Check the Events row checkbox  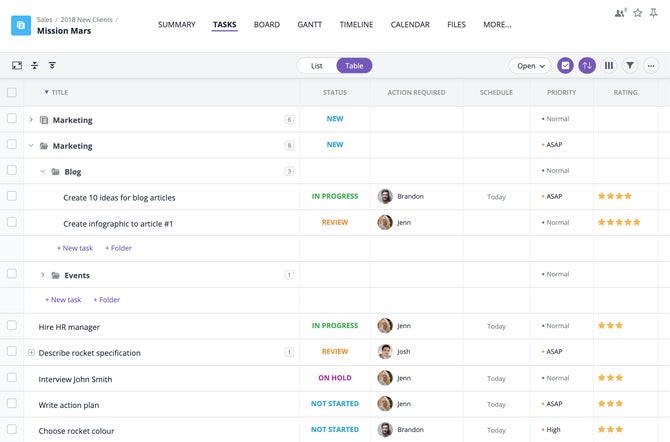[12, 274]
